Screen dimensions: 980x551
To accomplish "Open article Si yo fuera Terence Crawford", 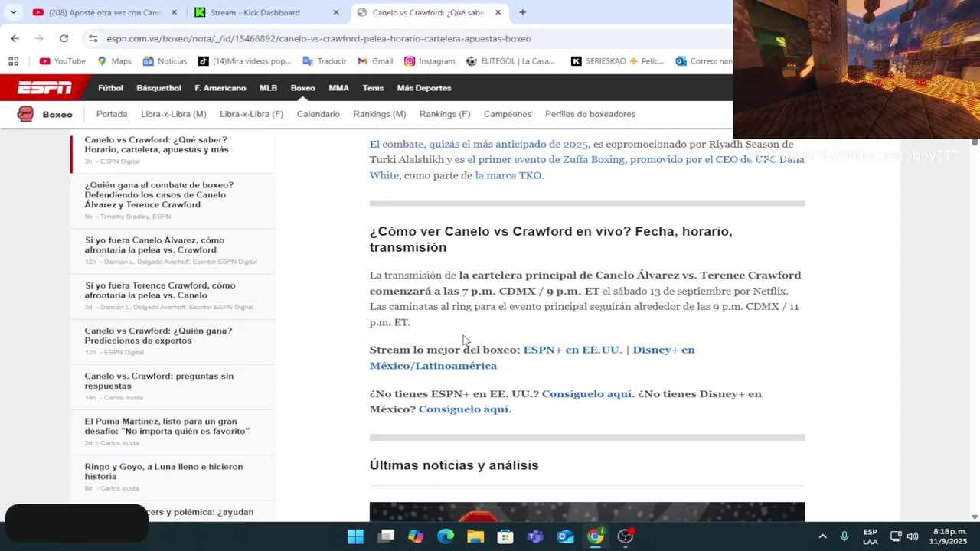I will [x=160, y=290].
